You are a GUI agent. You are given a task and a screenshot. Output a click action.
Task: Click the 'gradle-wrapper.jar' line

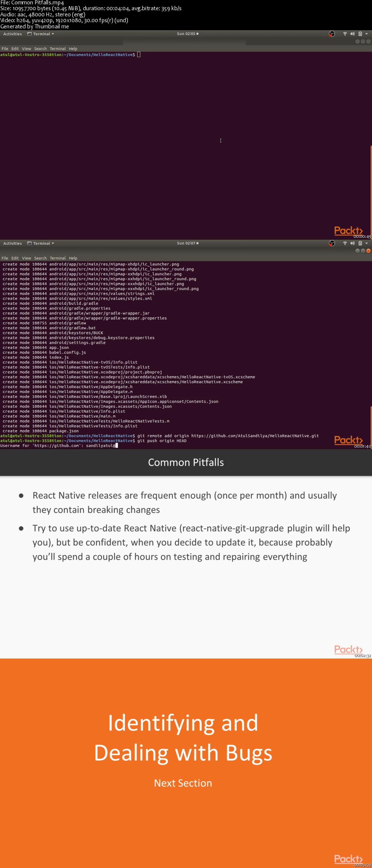click(x=76, y=313)
